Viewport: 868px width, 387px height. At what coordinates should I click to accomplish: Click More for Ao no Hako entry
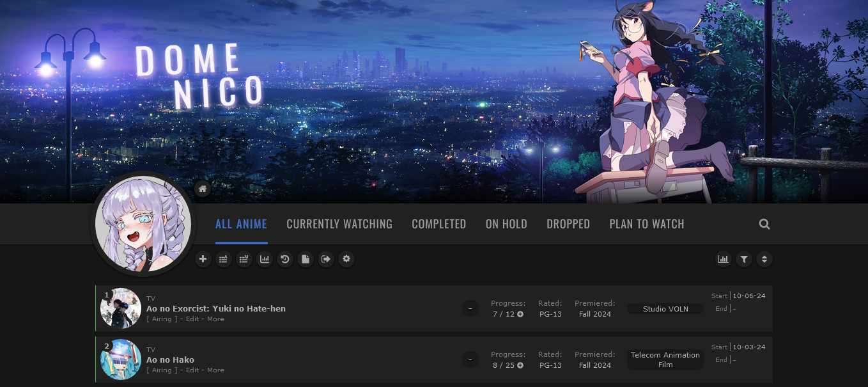(215, 370)
